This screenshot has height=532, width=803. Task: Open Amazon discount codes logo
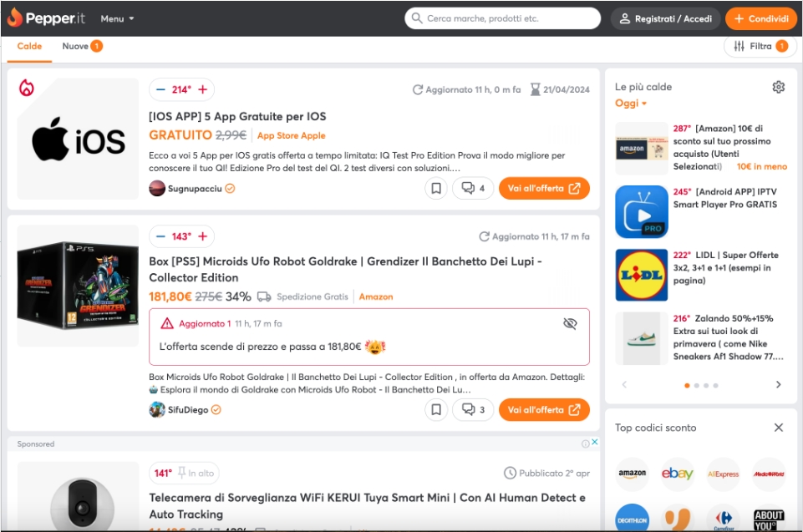coord(633,474)
